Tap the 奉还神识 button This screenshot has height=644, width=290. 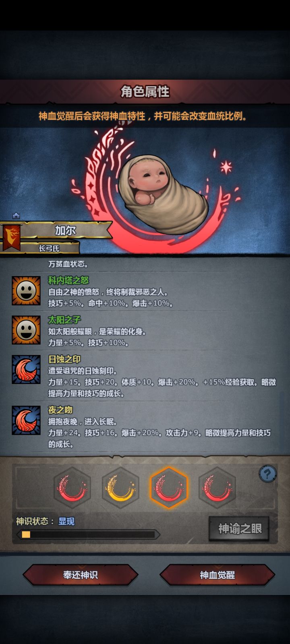point(81,575)
